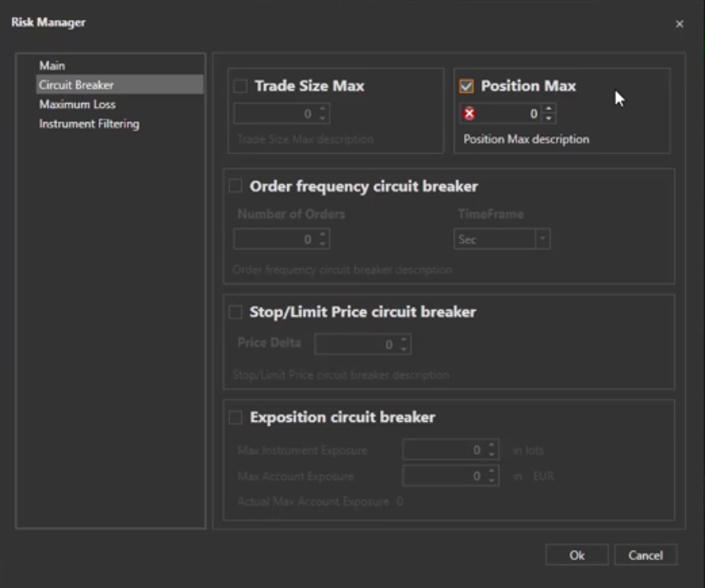Viewport: 705px width, 588px height.
Task: Increase the Position Max value
Action: click(x=550, y=109)
